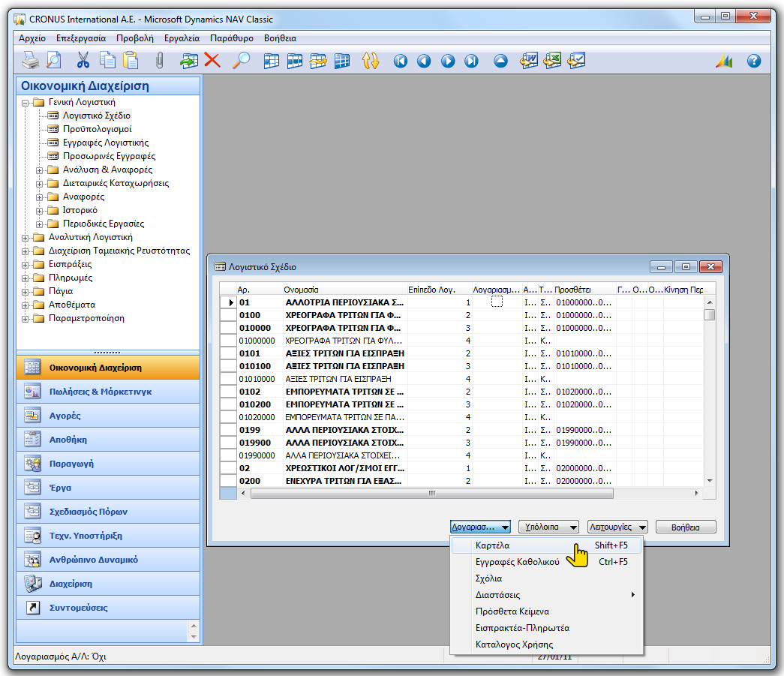The image size is (784, 676).
Task: Click the Send to Excel icon
Action: click(x=552, y=61)
